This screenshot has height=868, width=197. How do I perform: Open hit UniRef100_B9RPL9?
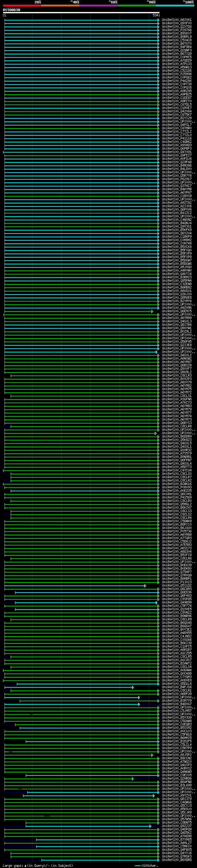coord(176,37)
